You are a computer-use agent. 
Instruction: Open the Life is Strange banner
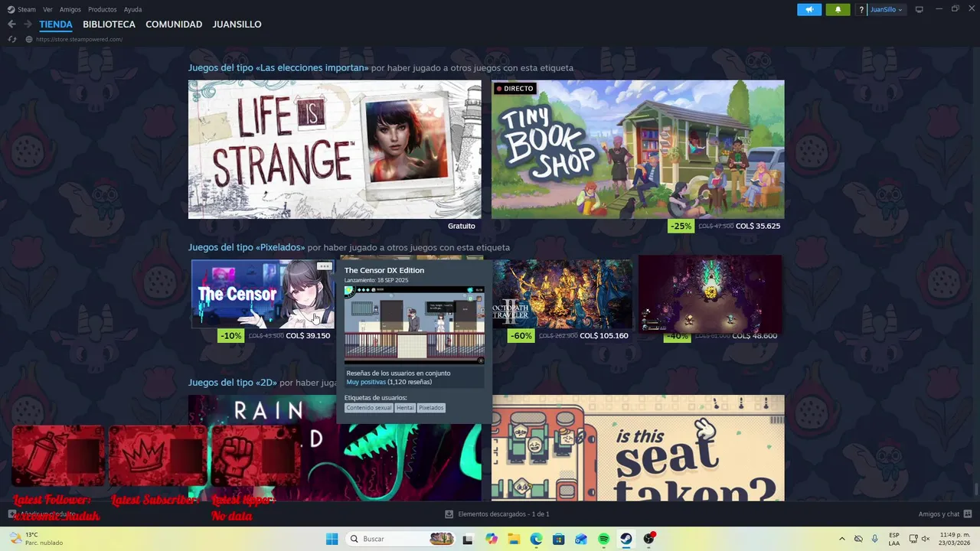335,149
